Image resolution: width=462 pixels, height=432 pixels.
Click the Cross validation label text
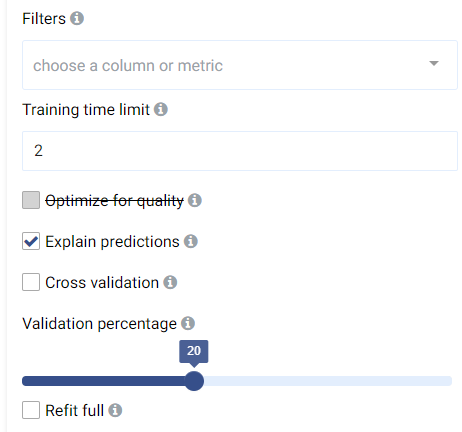point(102,283)
